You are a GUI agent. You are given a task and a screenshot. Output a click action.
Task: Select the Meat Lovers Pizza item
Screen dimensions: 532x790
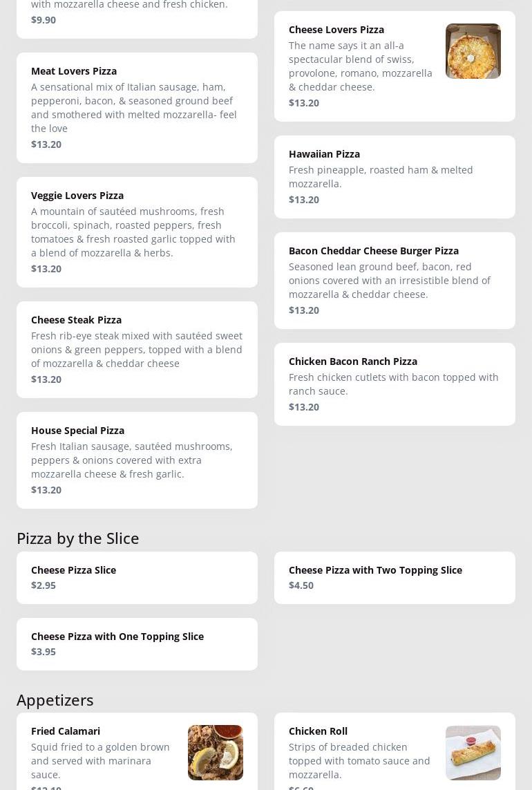coord(137,108)
